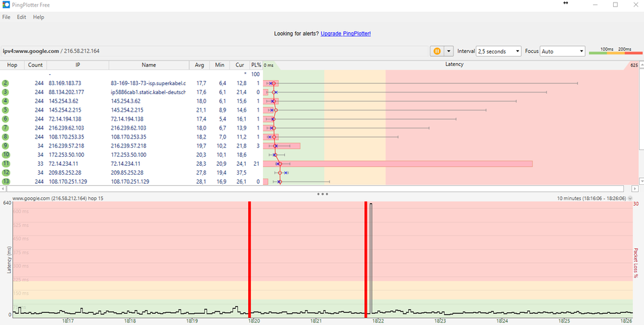644x325 pixels.
Task: Select the hop 12 green circle icon
Action: click(x=5, y=173)
